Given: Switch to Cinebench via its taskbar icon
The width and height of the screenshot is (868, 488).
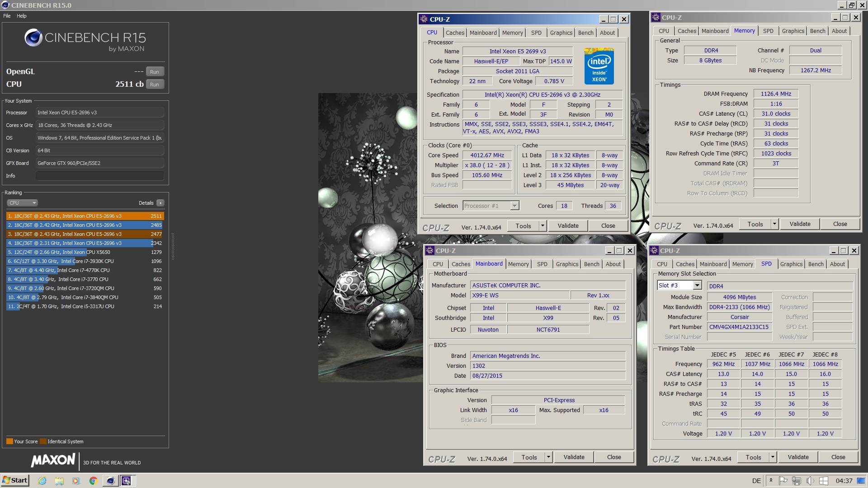Looking at the screenshot, I should click(x=110, y=480).
